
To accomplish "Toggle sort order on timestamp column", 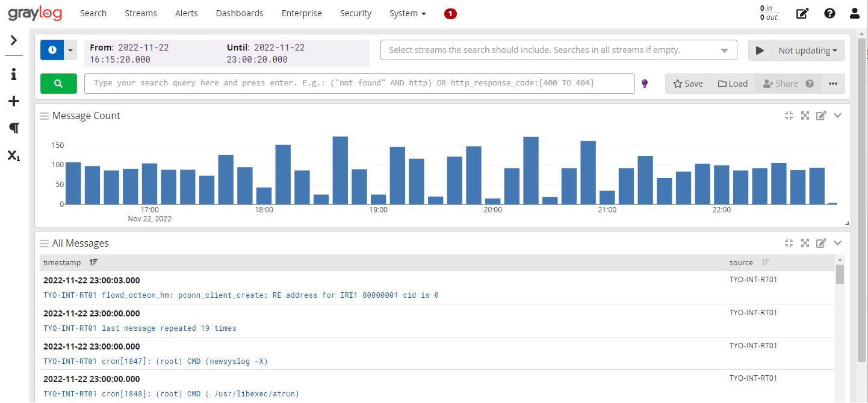I will 93,262.
